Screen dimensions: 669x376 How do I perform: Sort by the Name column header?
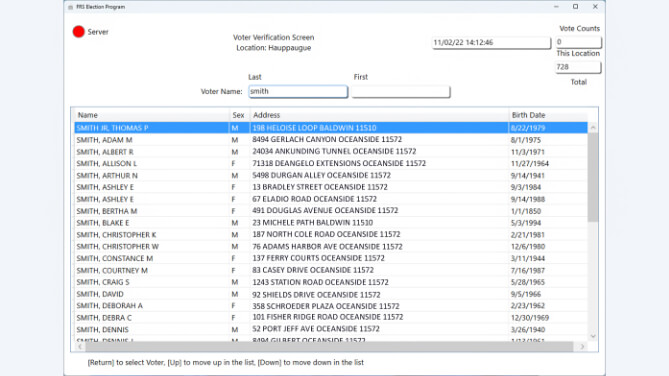(151, 115)
